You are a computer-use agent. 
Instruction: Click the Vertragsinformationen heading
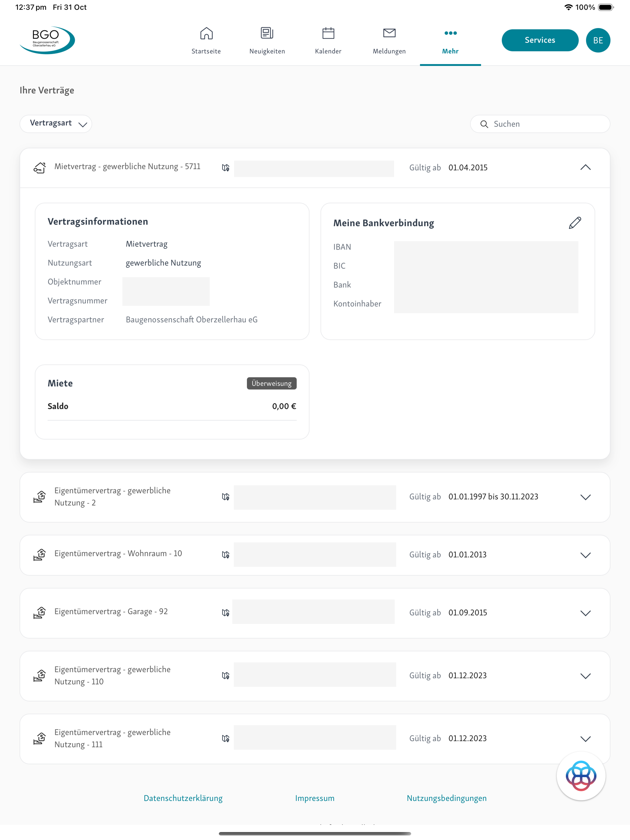click(x=98, y=222)
